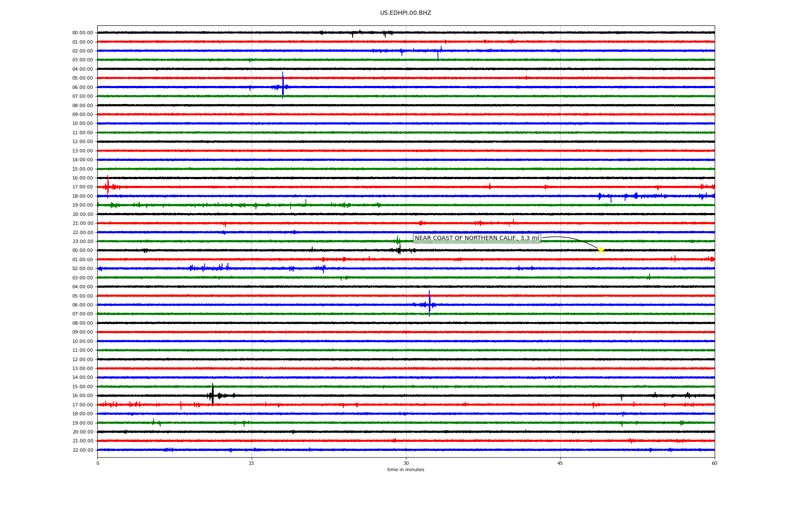Click the yellow star earthquake marker
This screenshot has width=812, height=508.
(x=601, y=250)
